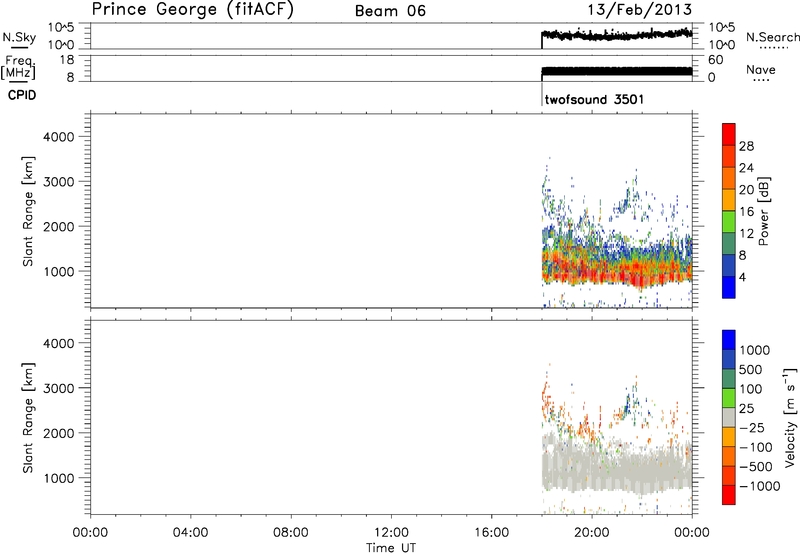Click the '28' label on the power colorbar
Image resolution: width=800 pixels, height=554 pixels.
tap(746, 146)
